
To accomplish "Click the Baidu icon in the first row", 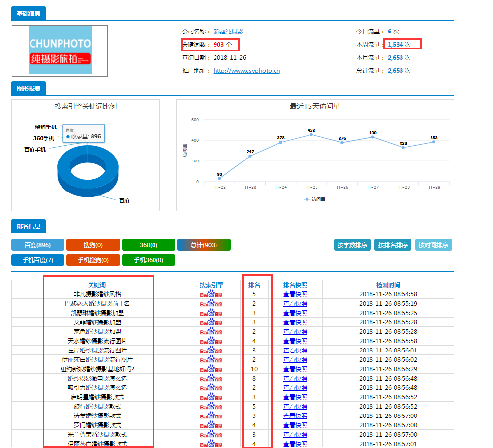I will (211, 294).
